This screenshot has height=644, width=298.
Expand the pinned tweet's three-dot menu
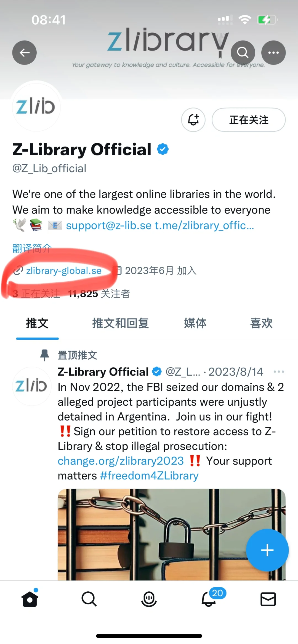click(279, 372)
